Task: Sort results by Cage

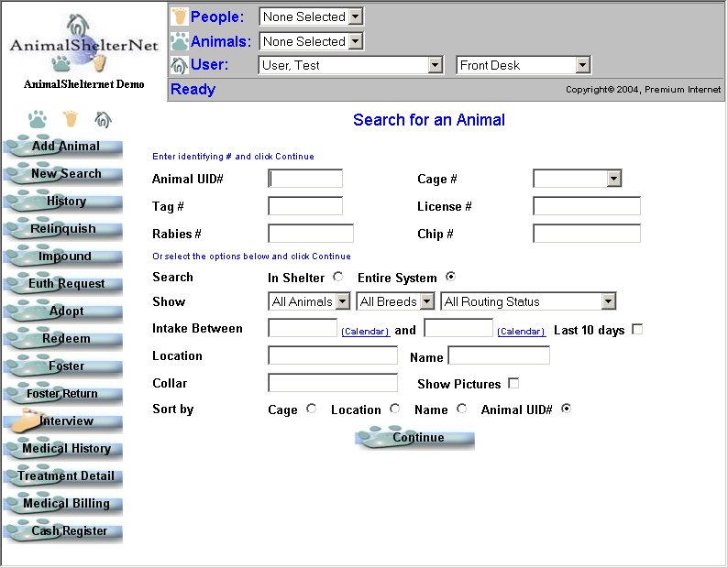Action: click(x=312, y=409)
